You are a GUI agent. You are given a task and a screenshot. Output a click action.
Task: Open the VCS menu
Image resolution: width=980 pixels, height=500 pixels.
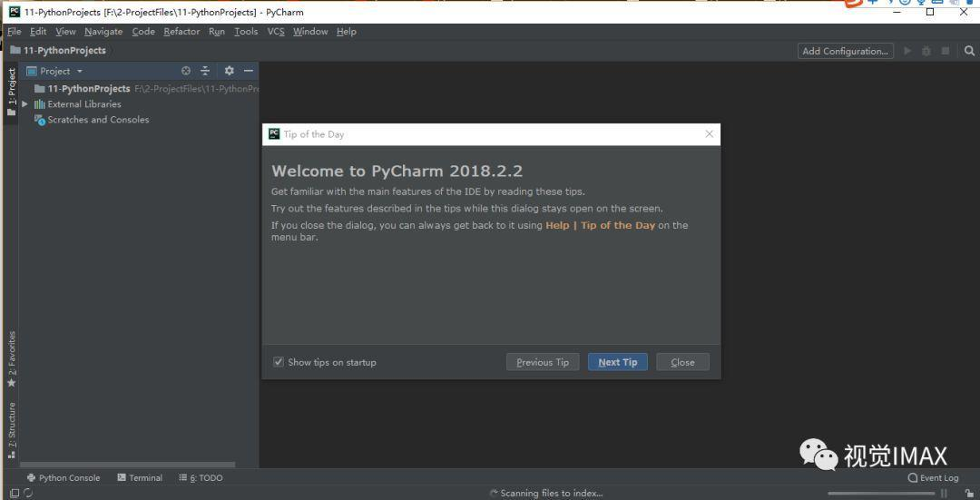[276, 31]
